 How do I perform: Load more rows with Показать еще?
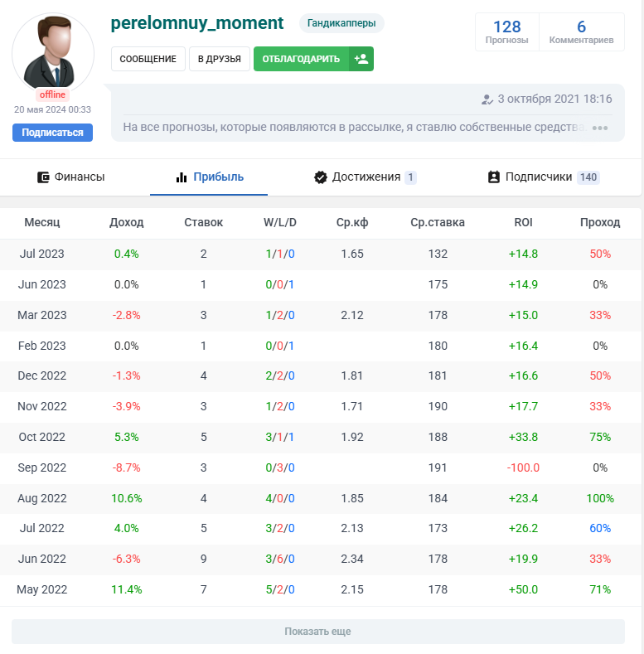pos(317,632)
